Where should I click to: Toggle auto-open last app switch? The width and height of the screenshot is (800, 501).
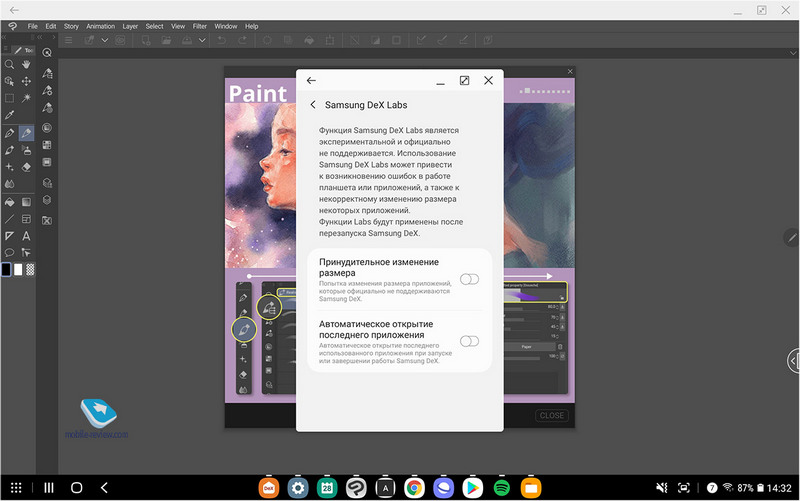coord(469,342)
